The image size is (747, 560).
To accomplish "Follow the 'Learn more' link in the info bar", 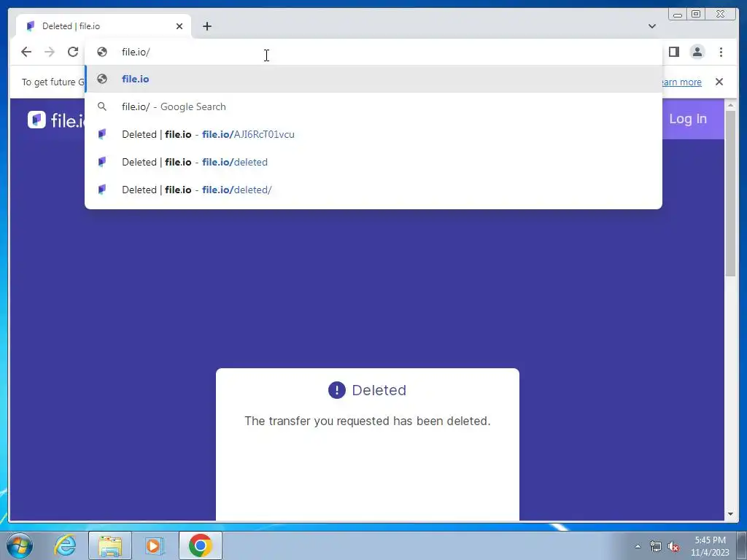I will pyautogui.click(x=681, y=82).
